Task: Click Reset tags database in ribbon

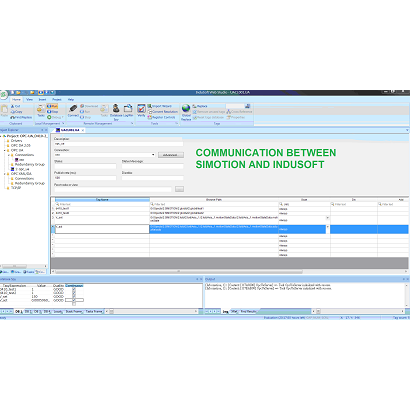Action: coord(208,117)
